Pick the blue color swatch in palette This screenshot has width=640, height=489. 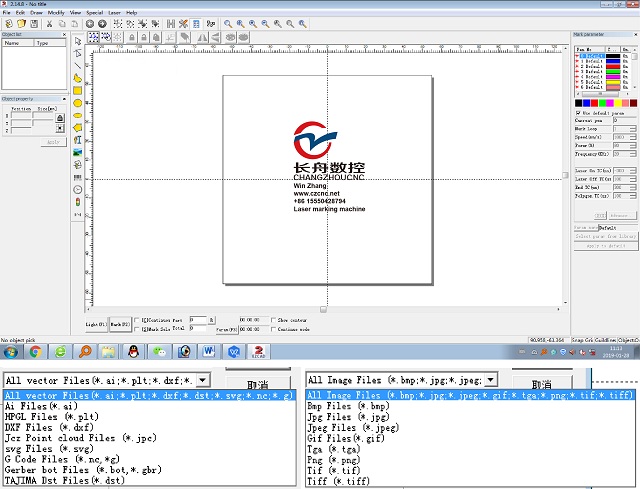[x=587, y=103]
